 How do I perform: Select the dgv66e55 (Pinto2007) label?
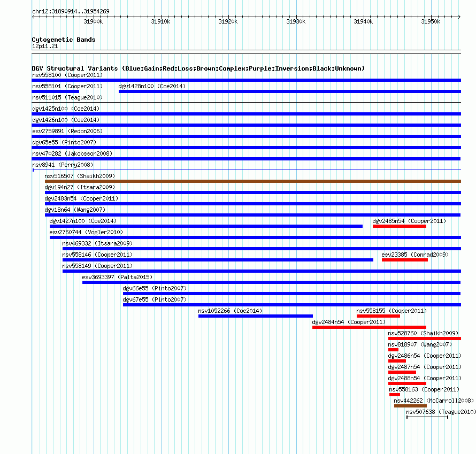point(155,288)
